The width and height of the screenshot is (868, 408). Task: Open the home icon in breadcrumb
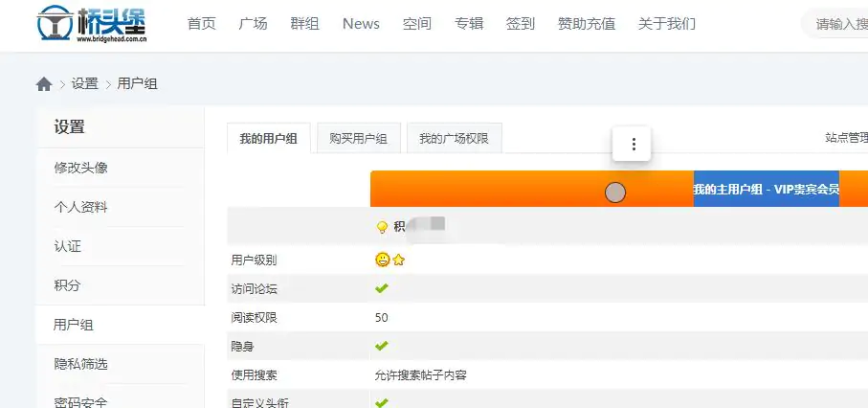point(44,84)
